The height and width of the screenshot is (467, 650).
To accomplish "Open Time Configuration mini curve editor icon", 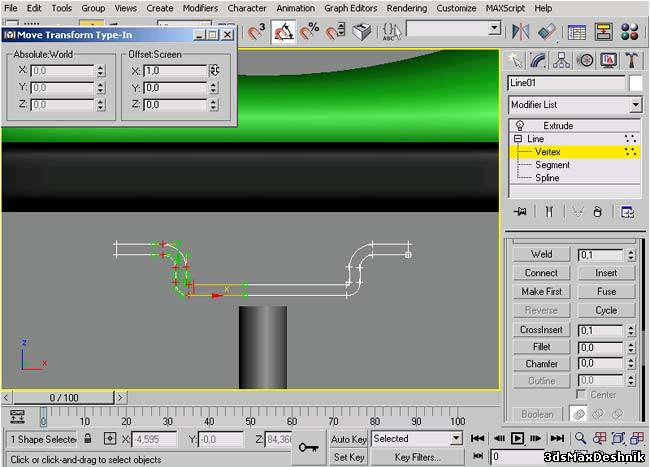I will [x=17, y=416].
